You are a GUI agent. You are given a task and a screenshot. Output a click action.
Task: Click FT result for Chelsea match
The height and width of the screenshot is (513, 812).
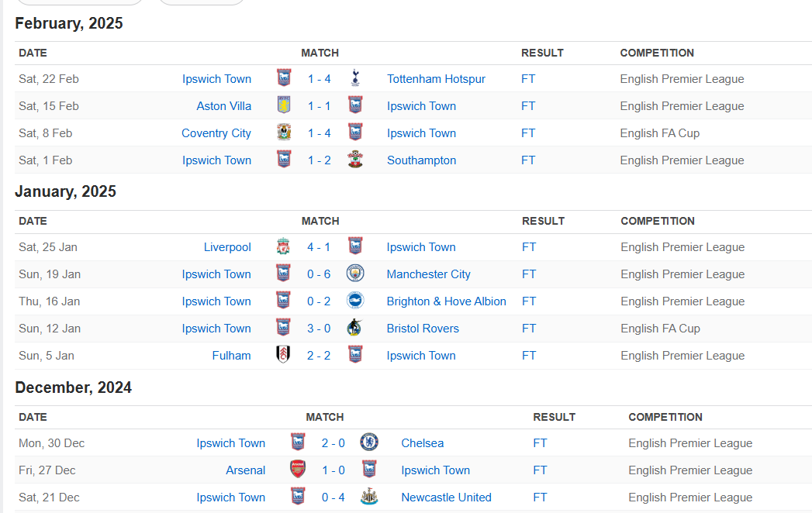pos(540,443)
